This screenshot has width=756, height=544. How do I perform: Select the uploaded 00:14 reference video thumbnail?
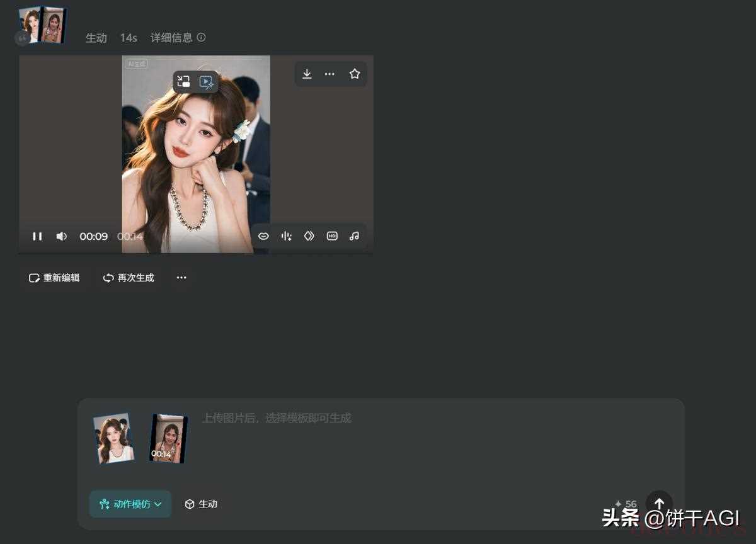168,438
